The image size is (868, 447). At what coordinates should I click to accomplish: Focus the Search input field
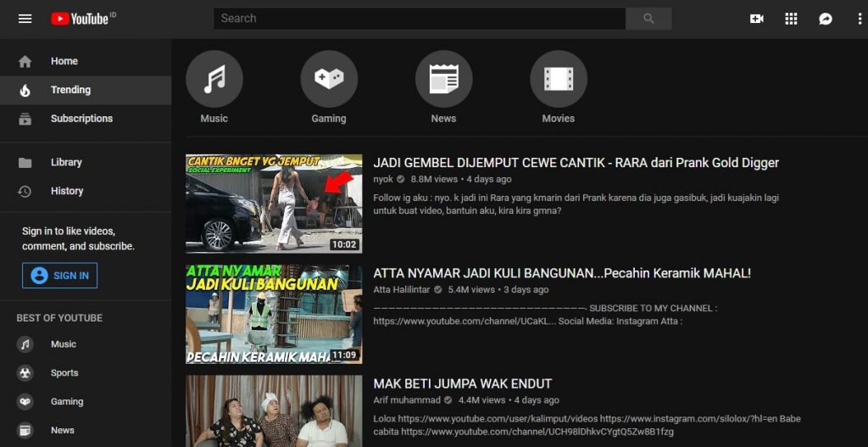click(x=420, y=19)
